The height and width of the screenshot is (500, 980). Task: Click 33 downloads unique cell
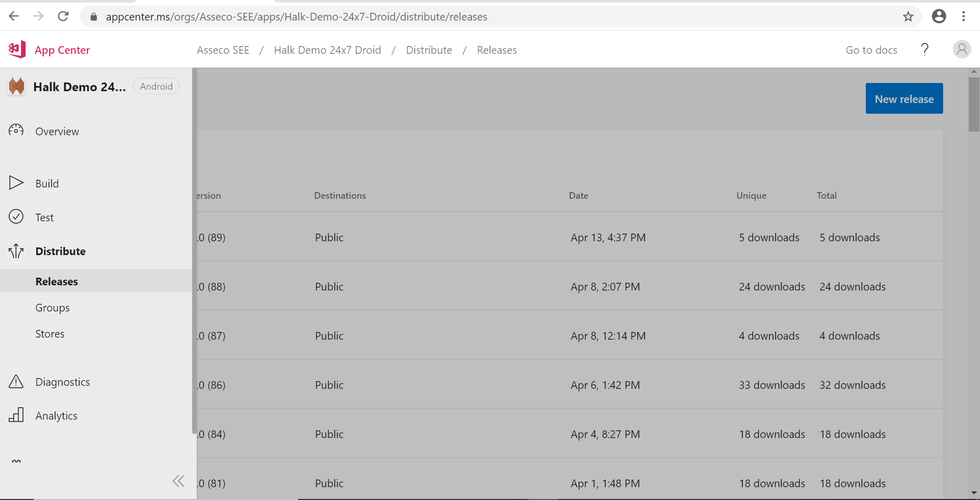coord(772,385)
